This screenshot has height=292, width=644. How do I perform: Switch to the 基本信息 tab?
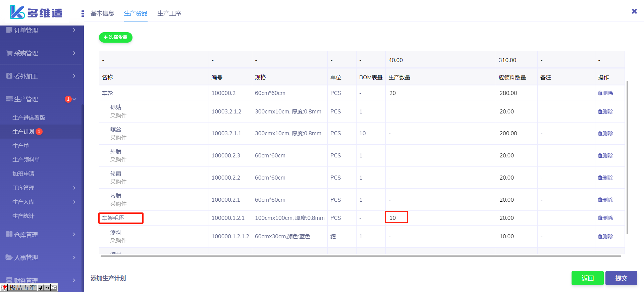tap(102, 13)
